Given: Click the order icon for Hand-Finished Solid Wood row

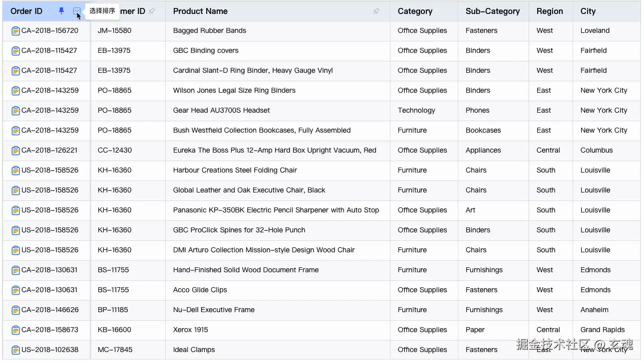Looking at the screenshot, I should 15,270.
